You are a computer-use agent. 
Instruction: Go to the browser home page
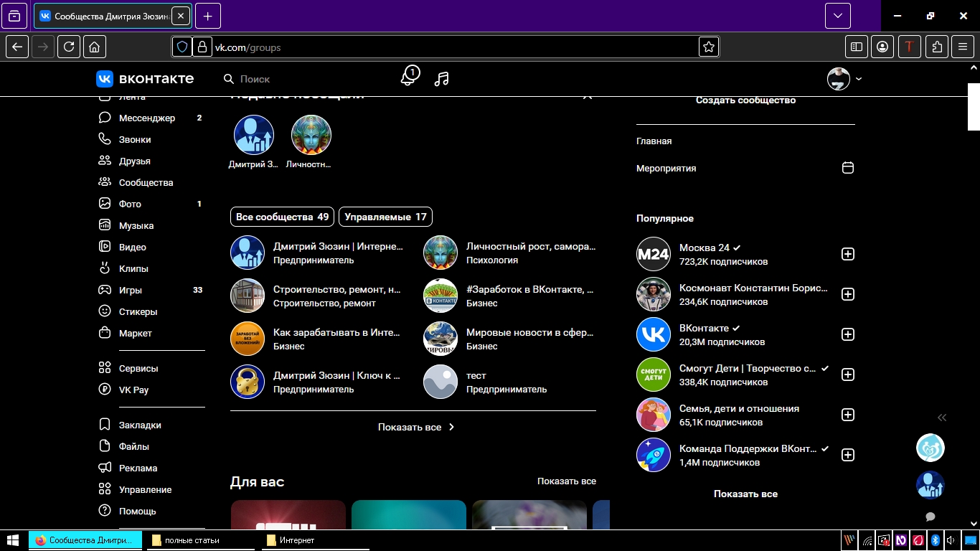(95, 47)
